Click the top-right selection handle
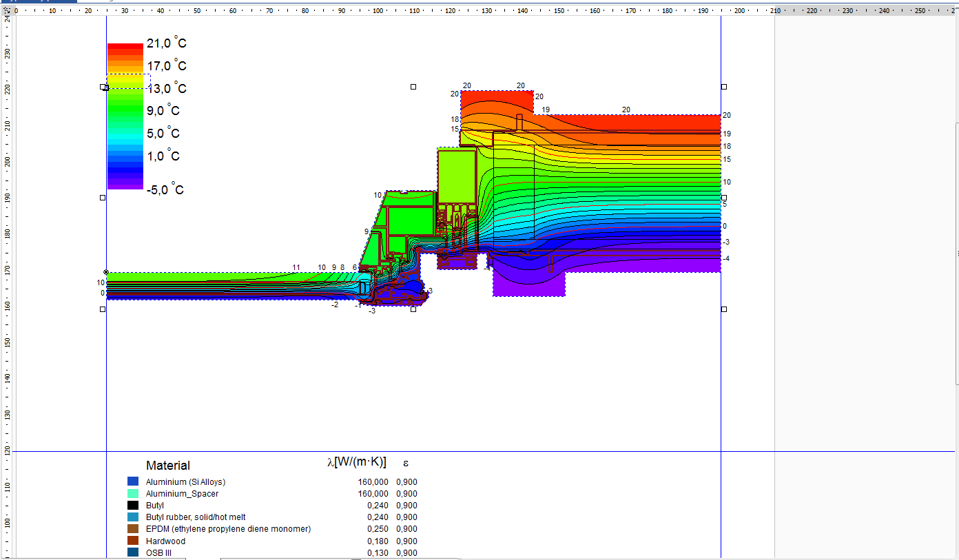959x560 pixels. coord(723,87)
